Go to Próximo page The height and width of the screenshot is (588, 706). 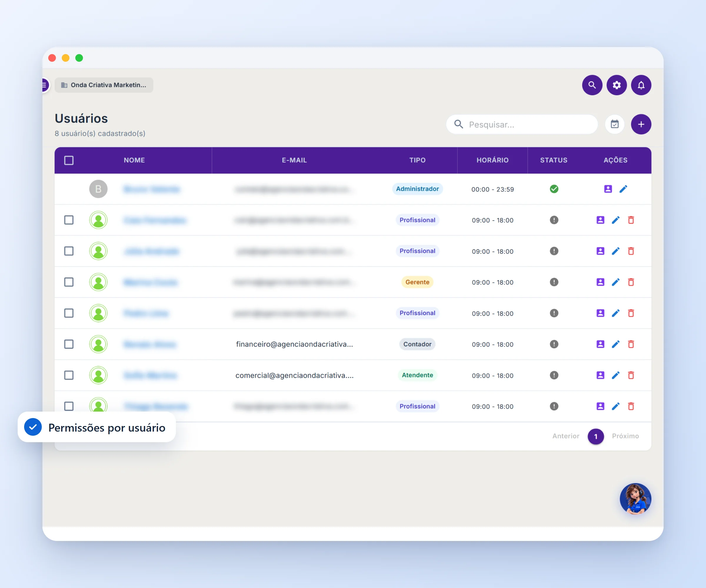tap(625, 436)
